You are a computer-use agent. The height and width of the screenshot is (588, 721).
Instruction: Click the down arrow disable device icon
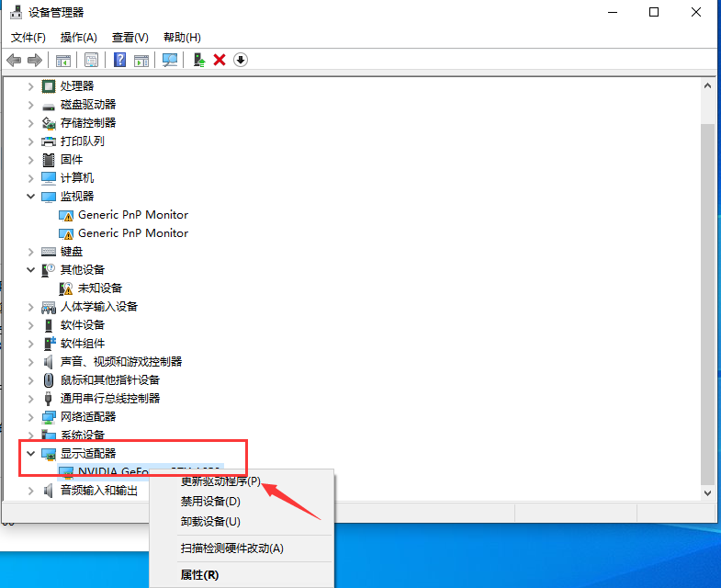pos(241,60)
